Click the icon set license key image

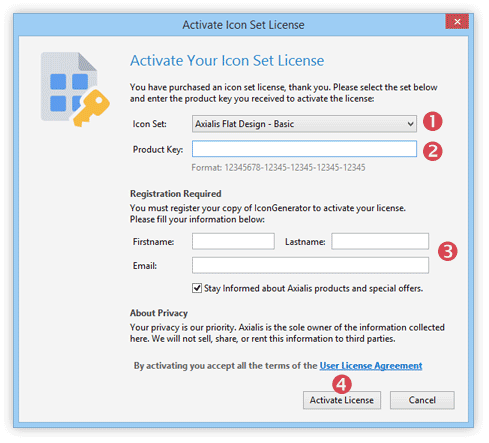pyautogui.click(x=75, y=89)
